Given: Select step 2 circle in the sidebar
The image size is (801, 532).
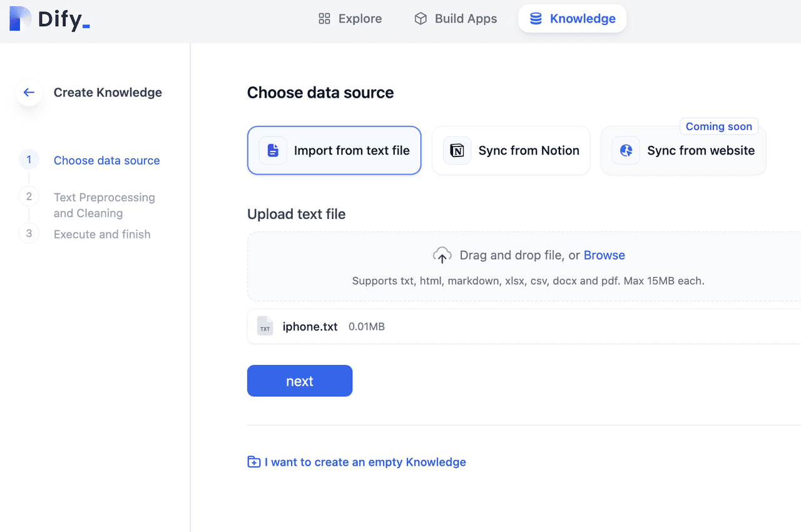Looking at the screenshot, I should pos(29,197).
